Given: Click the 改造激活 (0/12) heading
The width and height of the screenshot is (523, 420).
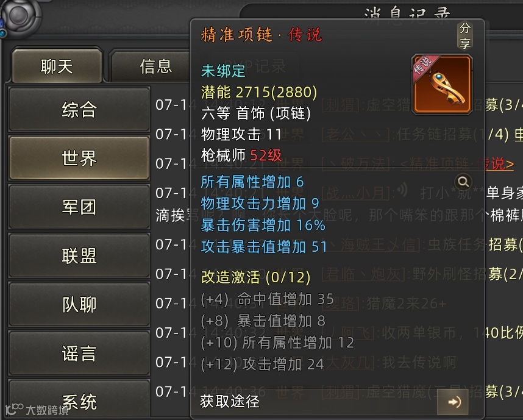Looking at the screenshot, I should (x=255, y=277).
